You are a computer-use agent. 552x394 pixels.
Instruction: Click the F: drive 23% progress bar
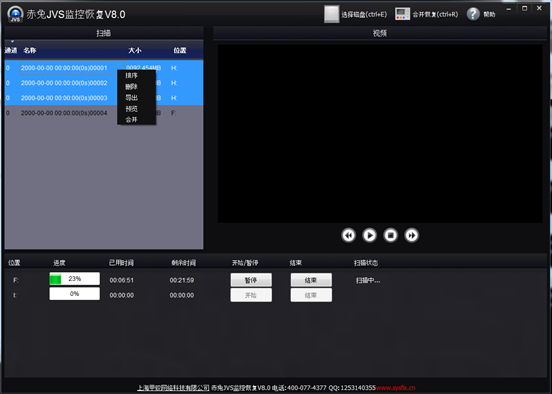(75, 279)
